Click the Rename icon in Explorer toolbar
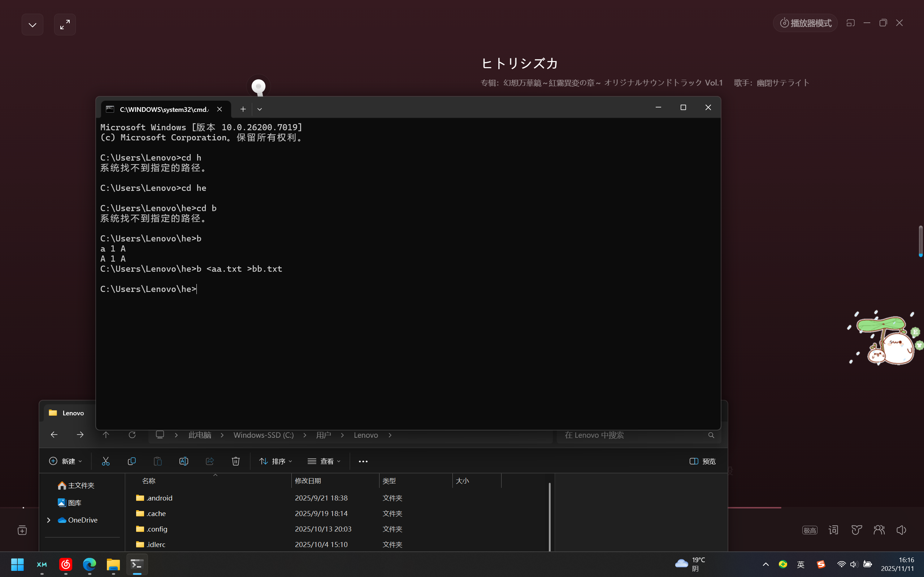Screen dimensions: 924x577 [x=184, y=462]
